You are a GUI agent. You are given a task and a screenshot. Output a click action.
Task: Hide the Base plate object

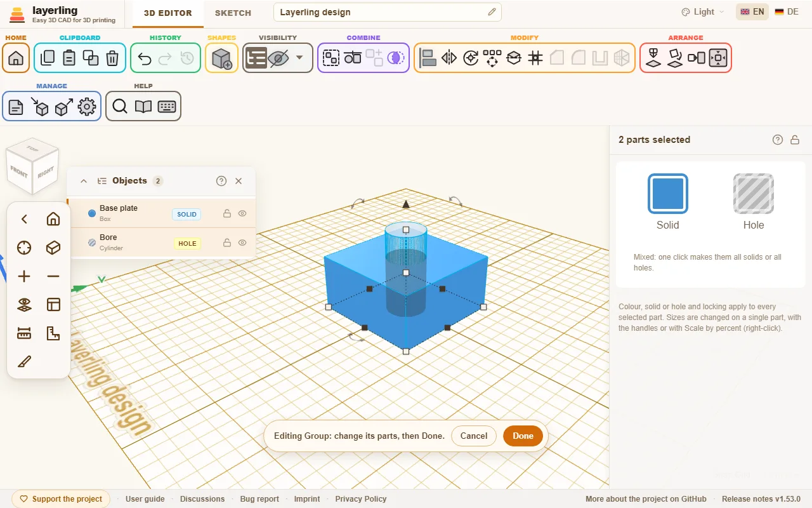[x=242, y=213]
